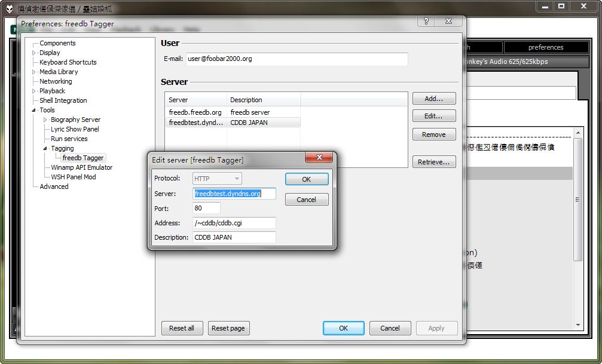This screenshot has height=364, width=602.
Task: Open Shell Integration preferences page
Action: tap(63, 100)
